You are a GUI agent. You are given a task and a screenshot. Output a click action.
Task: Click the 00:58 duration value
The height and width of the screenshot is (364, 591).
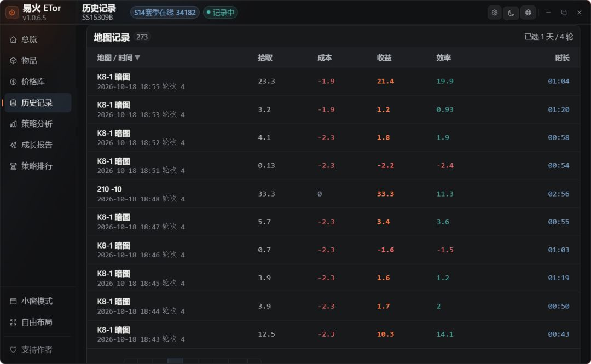click(x=559, y=137)
